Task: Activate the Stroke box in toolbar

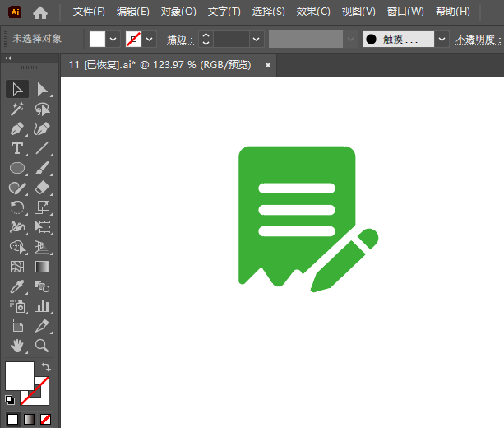Action: (x=41, y=398)
